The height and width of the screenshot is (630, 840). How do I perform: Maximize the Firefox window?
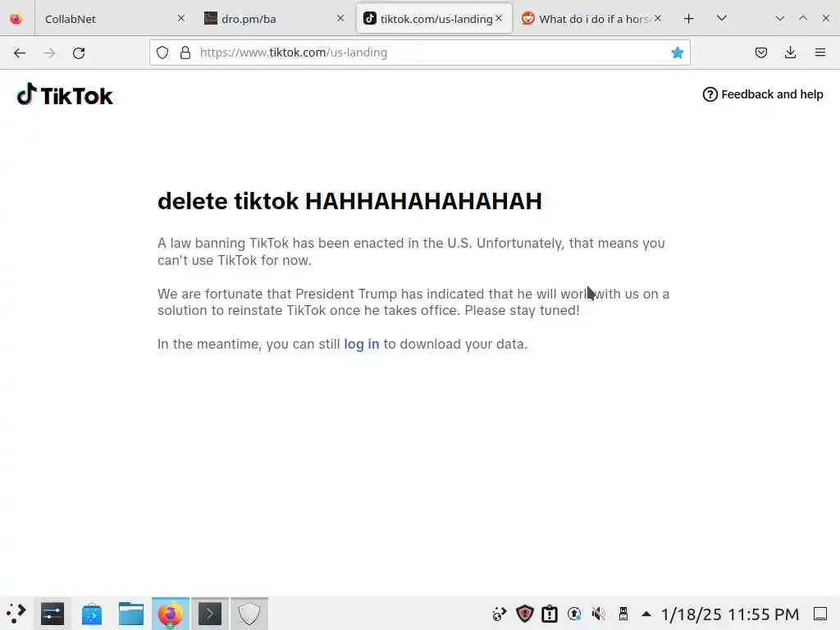point(803,18)
